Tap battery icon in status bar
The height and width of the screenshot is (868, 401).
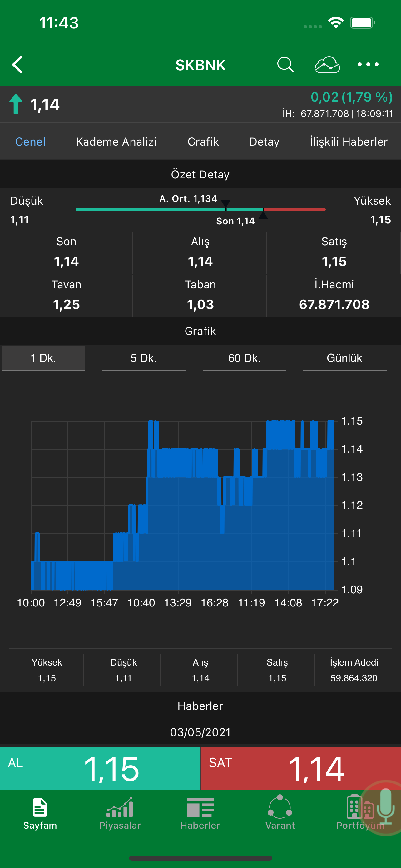click(363, 22)
